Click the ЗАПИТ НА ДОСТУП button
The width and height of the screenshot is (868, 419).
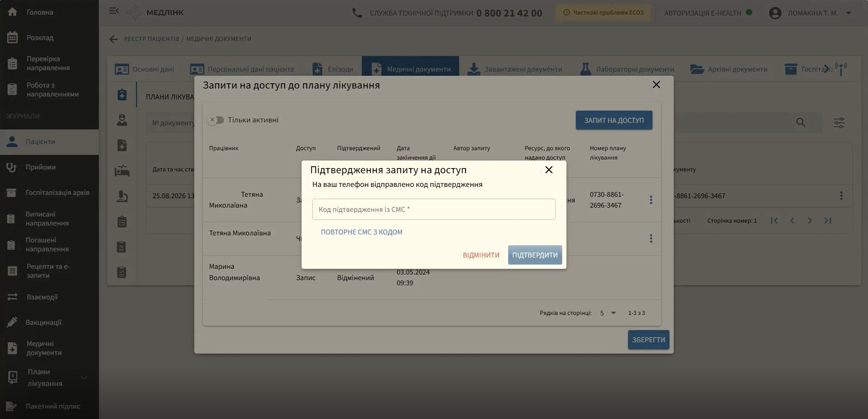(614, 121)
